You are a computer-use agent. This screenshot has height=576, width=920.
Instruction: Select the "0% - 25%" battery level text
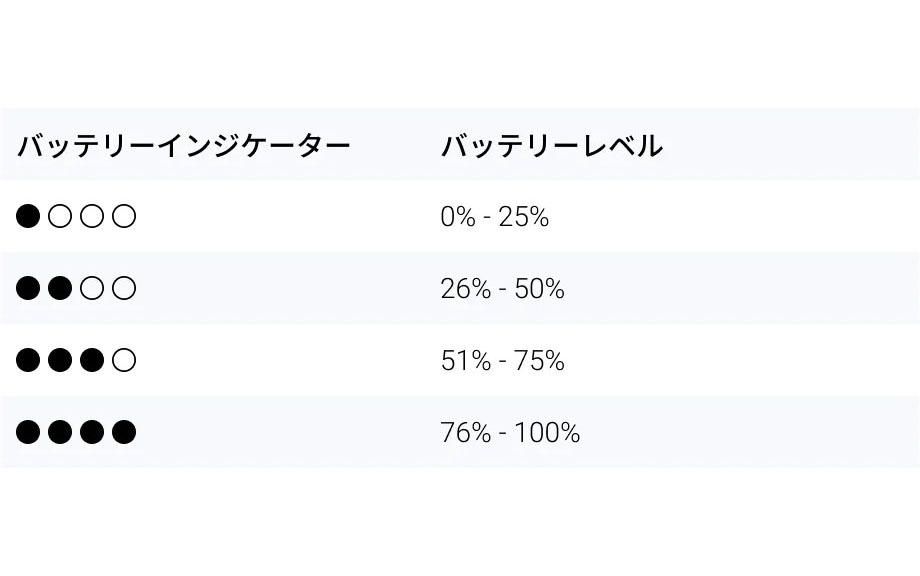tap(494, 217)
